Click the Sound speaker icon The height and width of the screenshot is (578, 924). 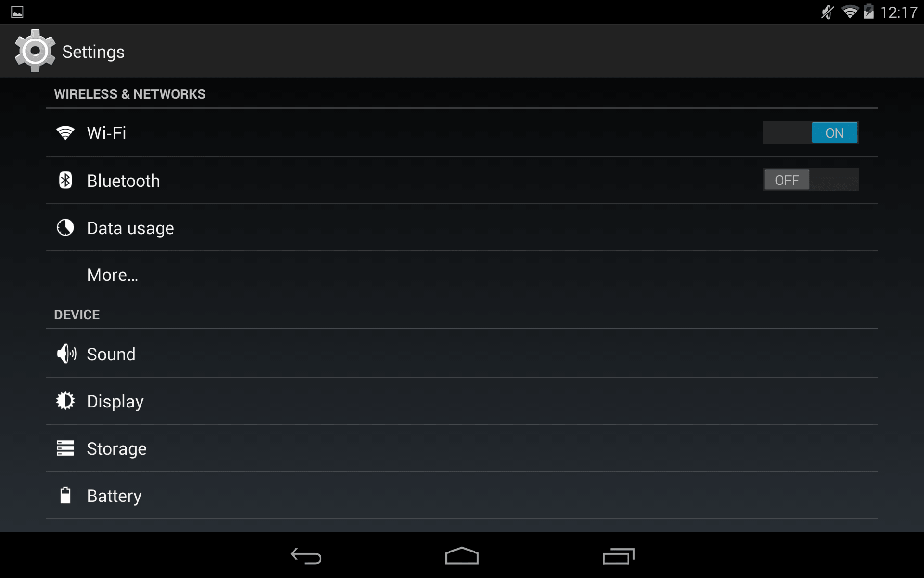(x=66, y=354)
